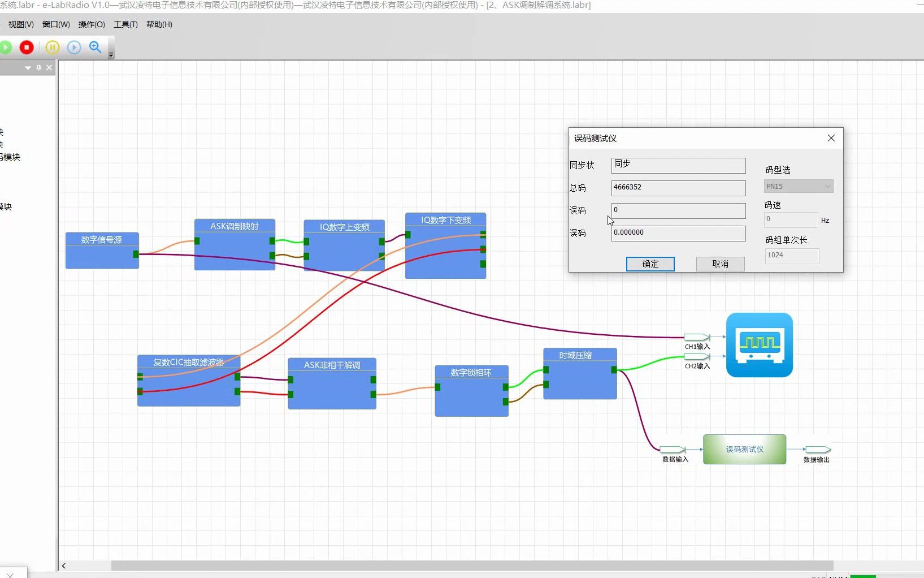Open the 码型选 PN15 dropdown
The height and width of the screenshot is (578, 924).
(799, 187)
